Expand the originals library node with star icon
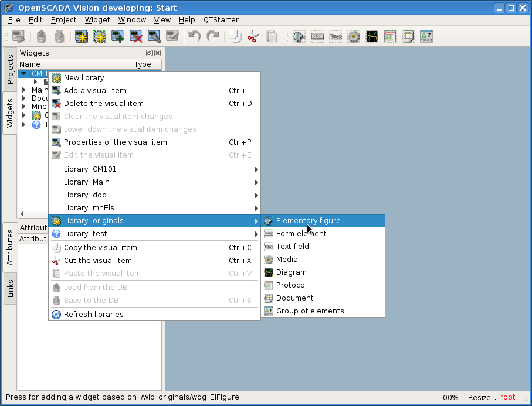 pyautogui.click(x=23, y=115)
